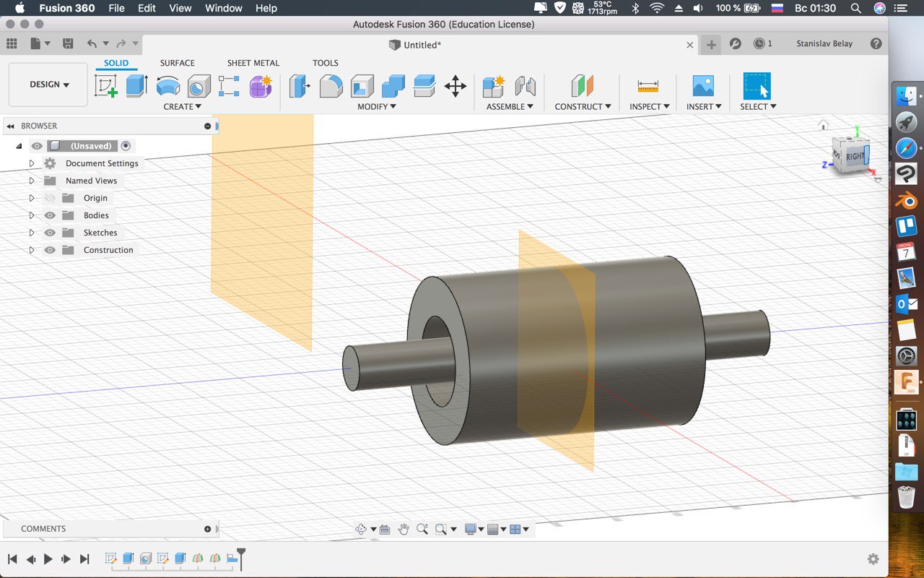Select the Rectangular Pattern tool

click(x=229, y=86)
